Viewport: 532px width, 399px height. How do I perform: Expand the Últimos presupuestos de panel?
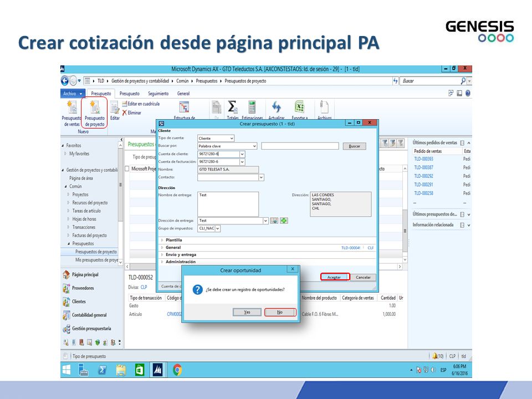[x=469, y=214]
